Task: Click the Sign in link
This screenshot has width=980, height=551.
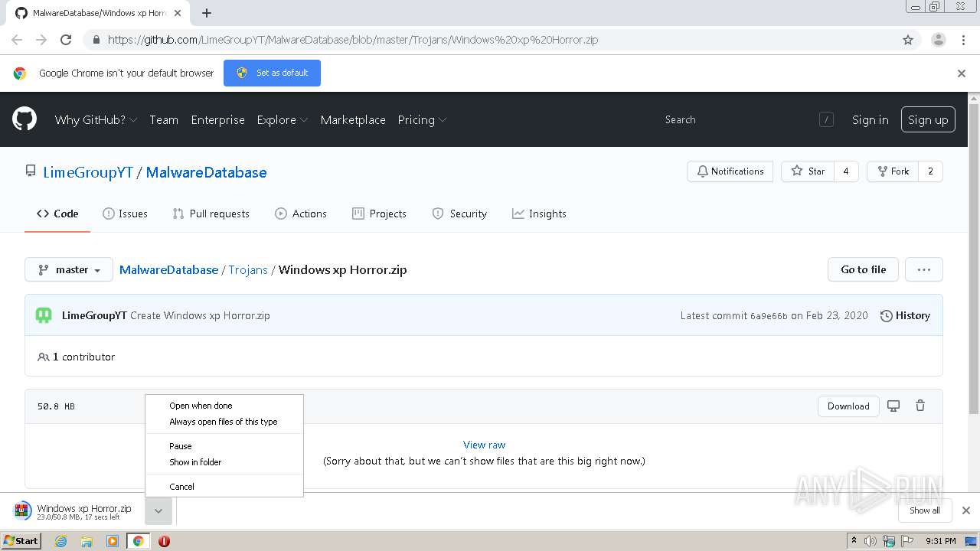Action: click(870, 119)
